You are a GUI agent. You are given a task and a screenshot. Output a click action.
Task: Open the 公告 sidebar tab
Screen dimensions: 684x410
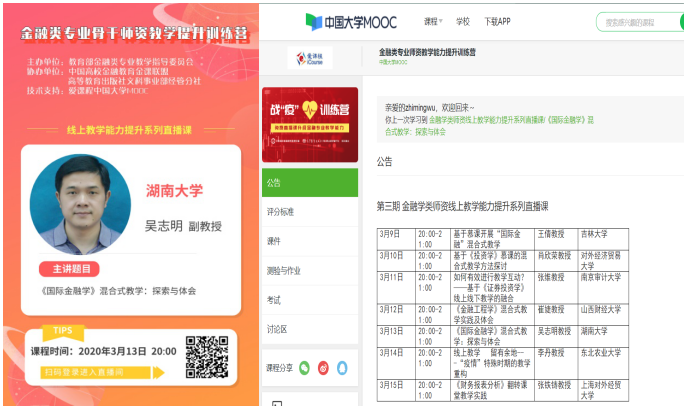click(310, 183)
